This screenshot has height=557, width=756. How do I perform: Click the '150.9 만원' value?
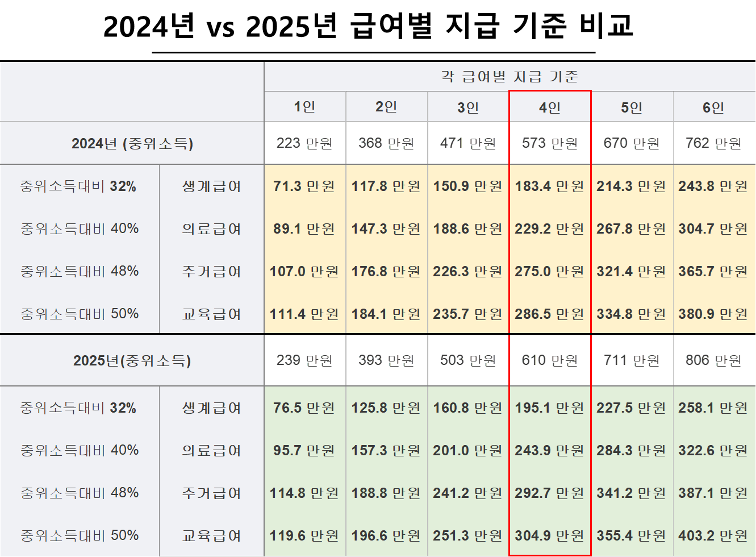468,186
